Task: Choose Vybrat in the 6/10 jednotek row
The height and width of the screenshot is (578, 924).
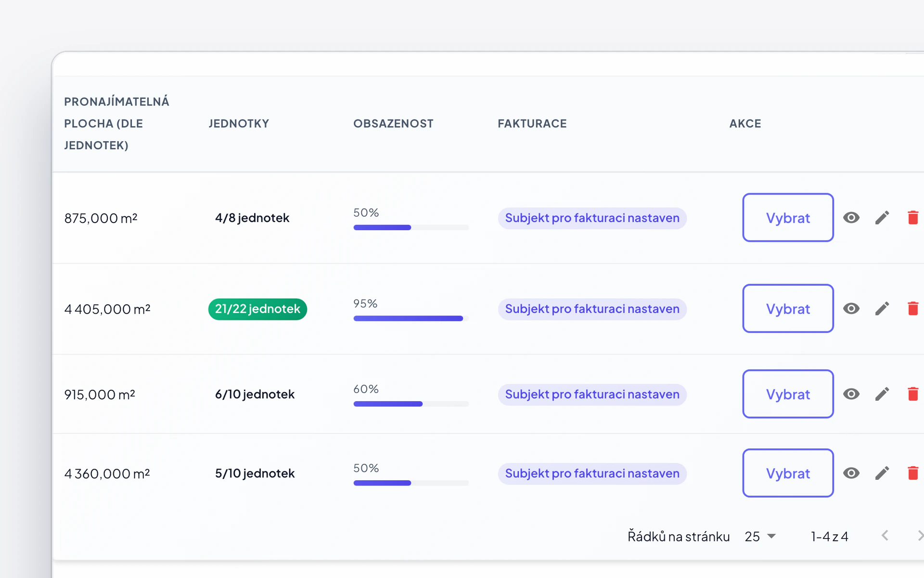Action: (x=788, y=394)
